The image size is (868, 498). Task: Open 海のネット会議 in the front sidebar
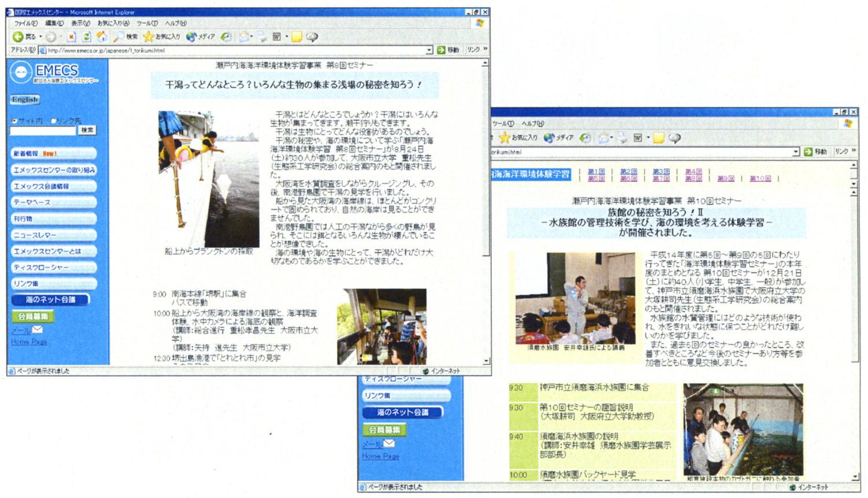pos(50,299)
